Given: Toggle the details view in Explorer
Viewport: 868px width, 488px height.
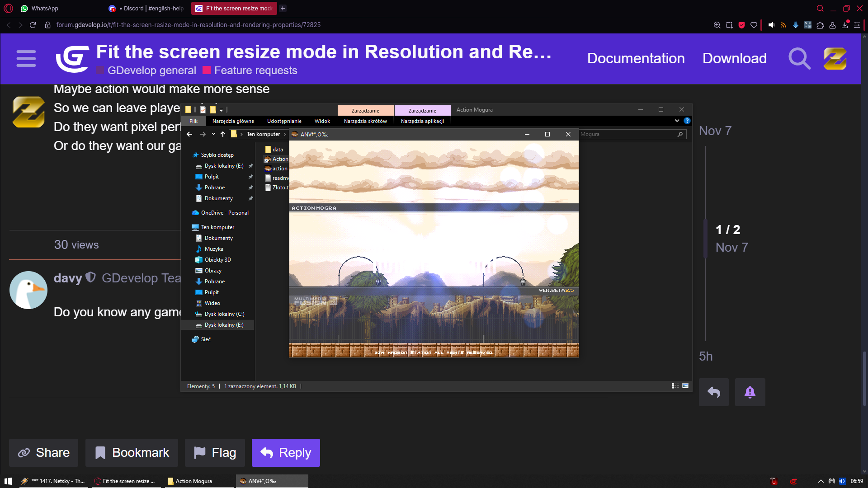Looking at the screenshot, I should (675, 386).
